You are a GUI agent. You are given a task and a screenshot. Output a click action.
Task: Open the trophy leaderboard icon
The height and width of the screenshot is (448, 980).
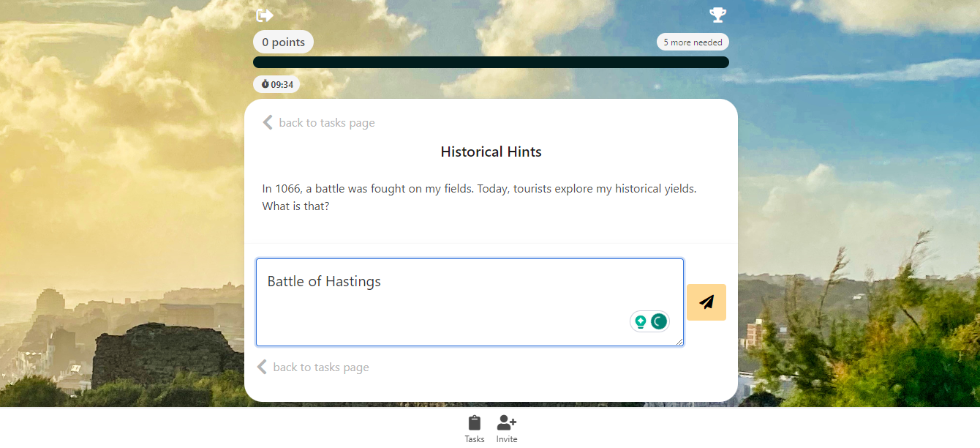(717, 15)
